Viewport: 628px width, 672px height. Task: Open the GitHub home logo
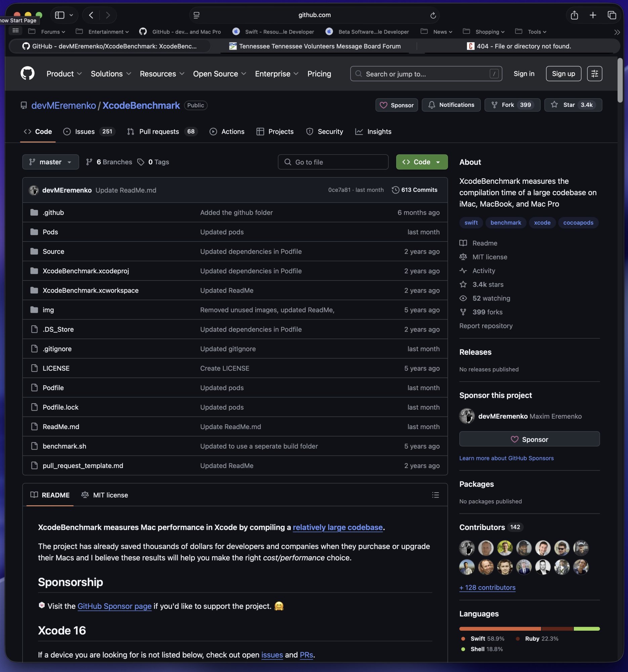click(x=27, y=73)
